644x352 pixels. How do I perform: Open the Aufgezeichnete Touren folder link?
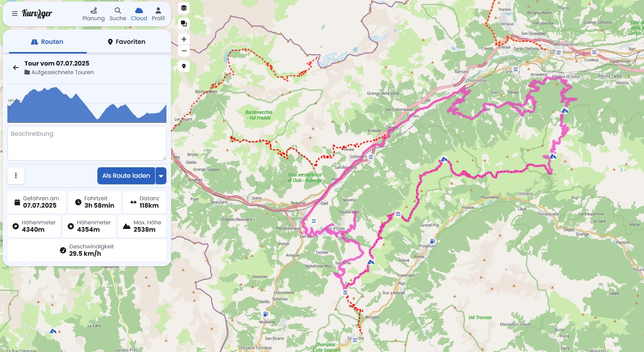coord(62,72)
